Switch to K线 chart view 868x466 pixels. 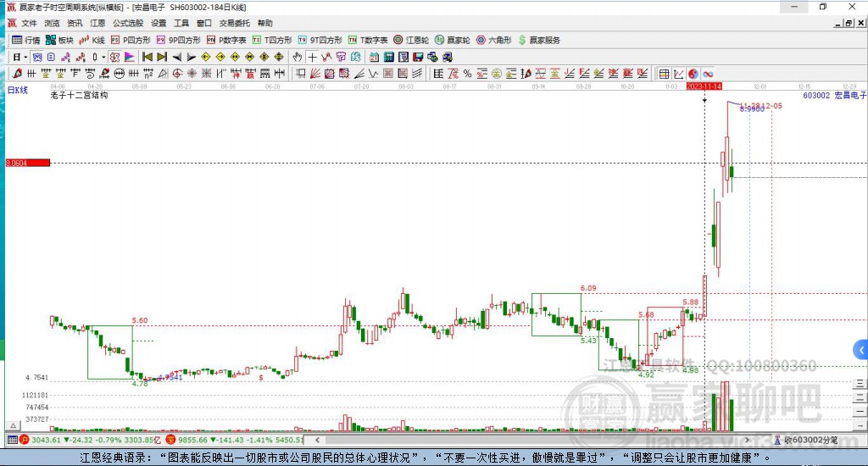pos(92,40)
